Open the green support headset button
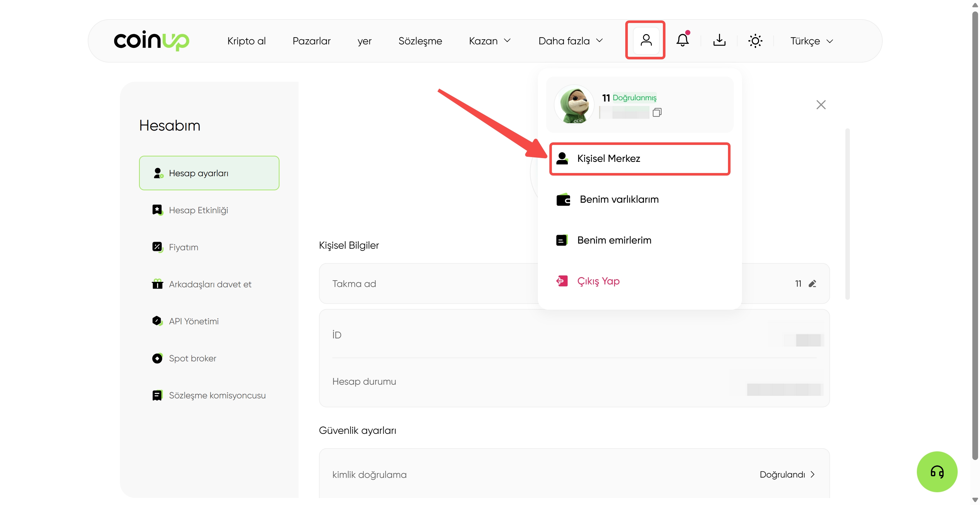The image size is (980, 505). tap(937, 472)
